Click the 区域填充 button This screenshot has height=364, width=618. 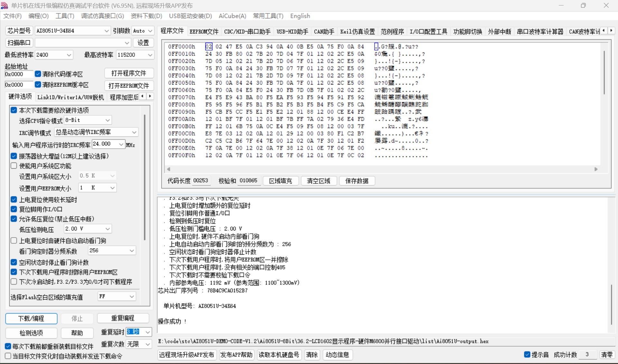(x=280, y=181)
